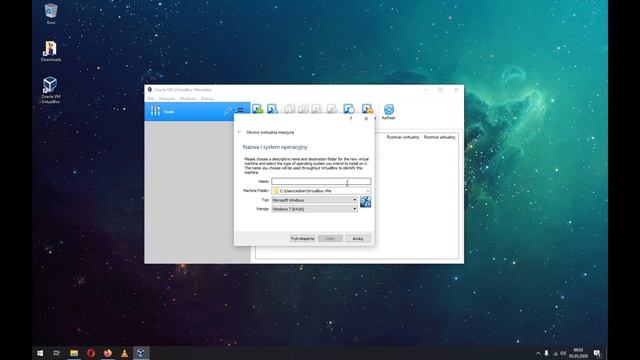Click the volume icon in system tray

pos(563,353)
